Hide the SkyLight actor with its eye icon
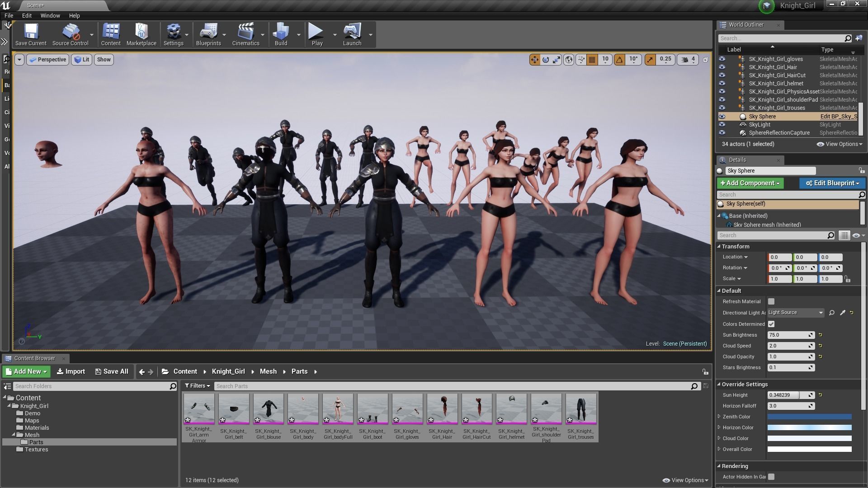The width and height of the screenshot is (868, 488). pos(722,125)
